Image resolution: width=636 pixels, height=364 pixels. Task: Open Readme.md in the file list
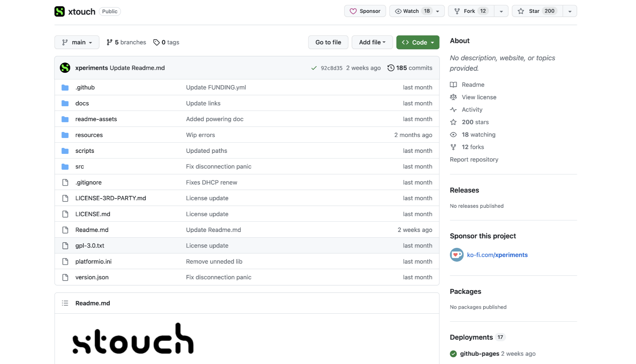tap(92, 230)
